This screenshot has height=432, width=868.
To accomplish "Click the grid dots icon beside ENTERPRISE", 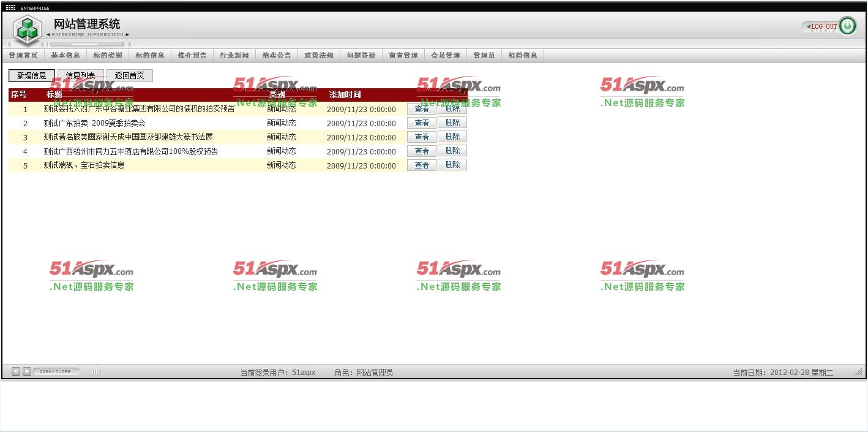I will 11,7.
